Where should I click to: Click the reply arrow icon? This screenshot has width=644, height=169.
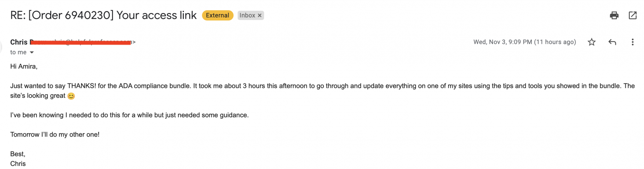pos(612,42)
